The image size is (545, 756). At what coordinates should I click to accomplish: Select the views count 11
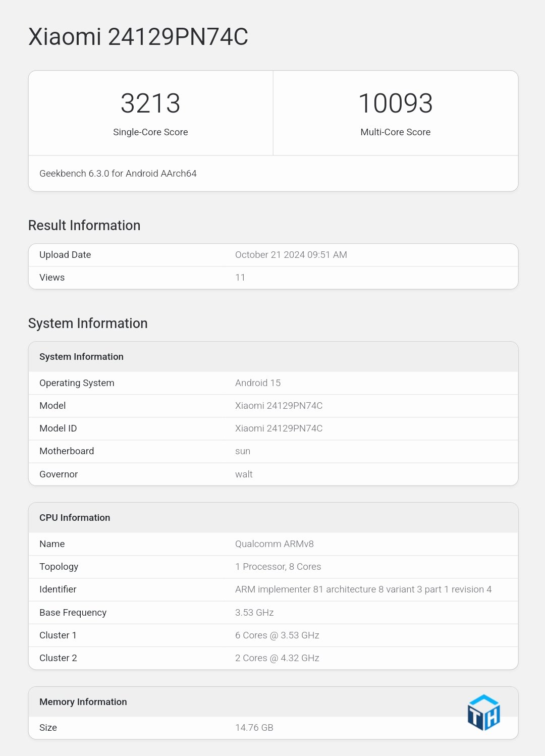tap(240, 278)
